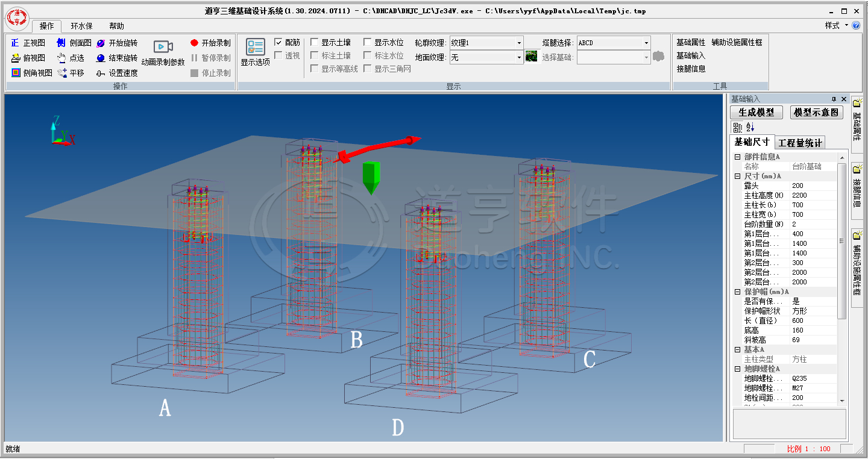Open the 样式 style dropdown

pyautogui.click(x=837, y=25)
